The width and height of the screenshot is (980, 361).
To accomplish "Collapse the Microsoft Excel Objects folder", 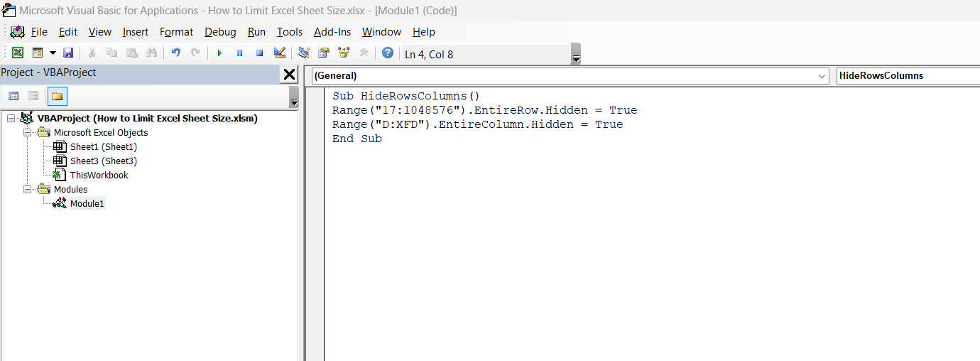I will coord(27,133).
